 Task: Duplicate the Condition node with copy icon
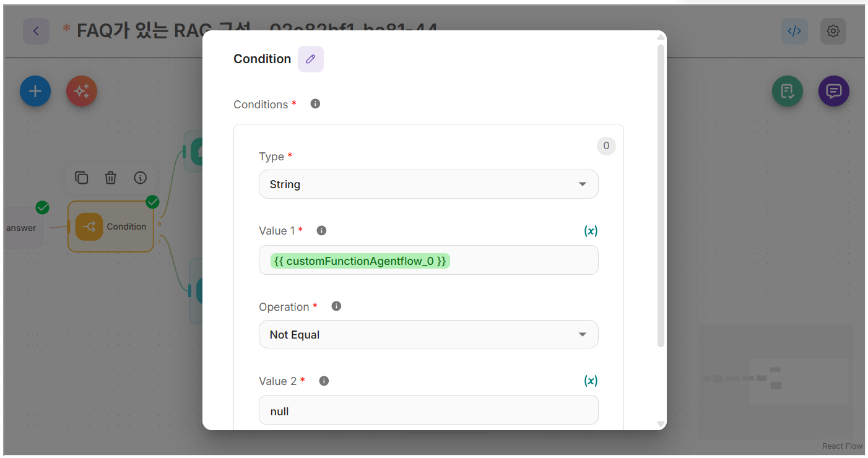(x=81, y=178)
